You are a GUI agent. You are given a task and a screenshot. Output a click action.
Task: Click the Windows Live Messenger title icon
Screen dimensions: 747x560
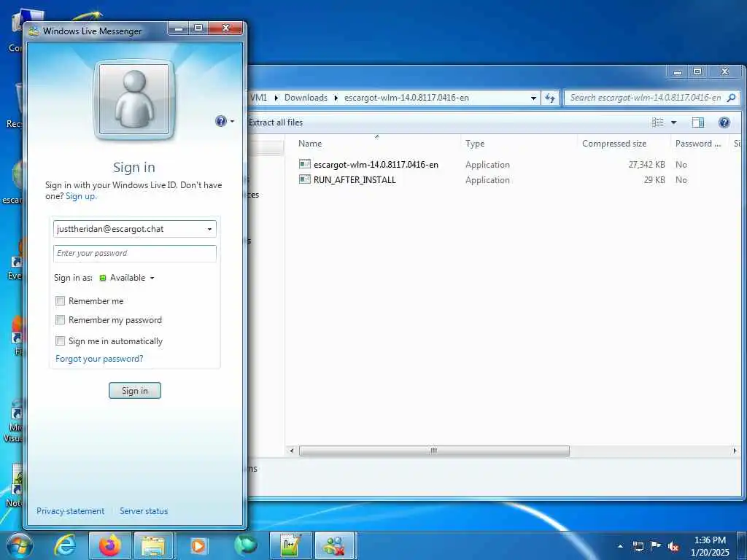[x=34, y=31]
